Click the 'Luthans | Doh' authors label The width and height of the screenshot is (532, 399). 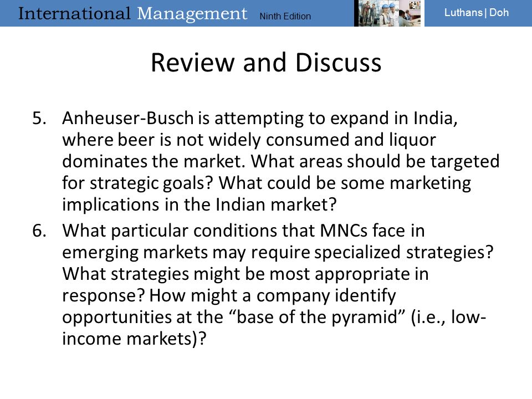[x=477, y=13]
